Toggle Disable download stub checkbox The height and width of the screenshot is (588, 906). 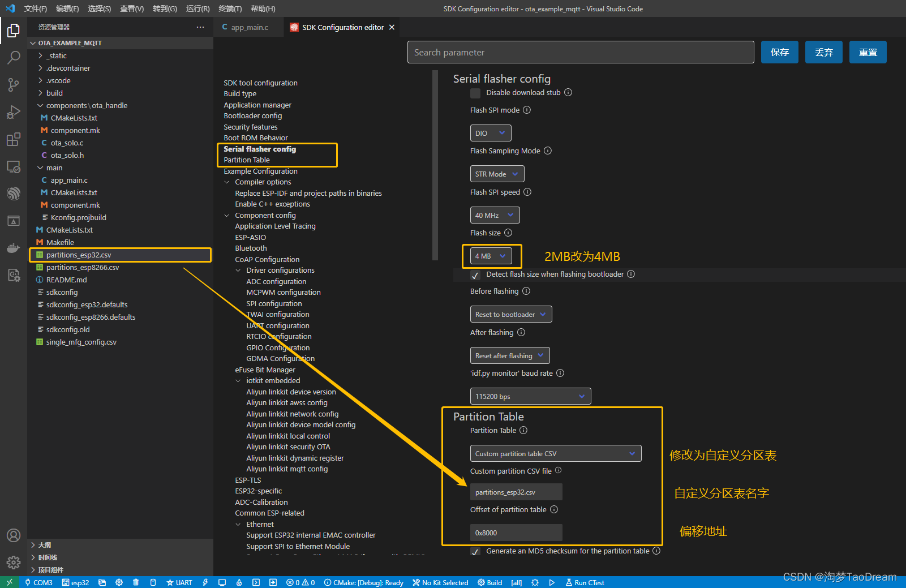click(475, 93)
